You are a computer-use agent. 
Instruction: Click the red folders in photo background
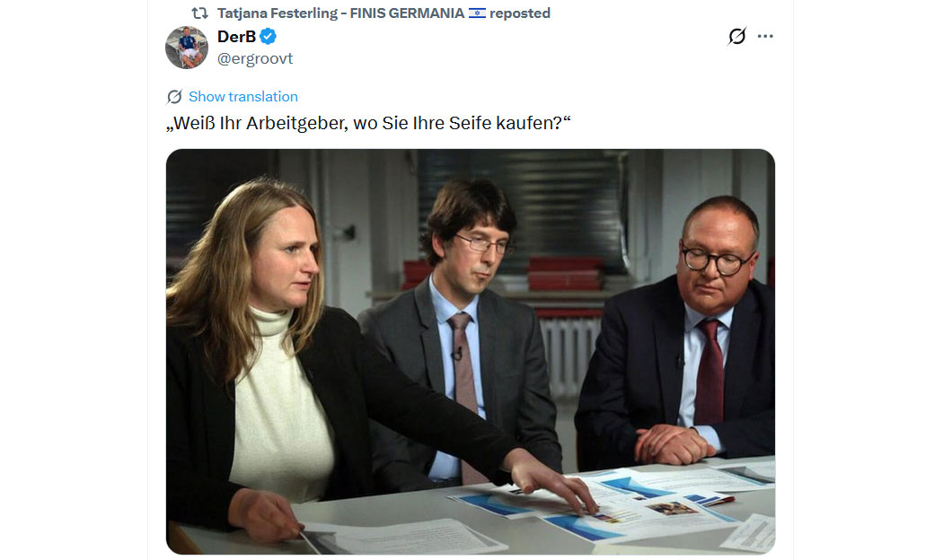tap(564, 274)
